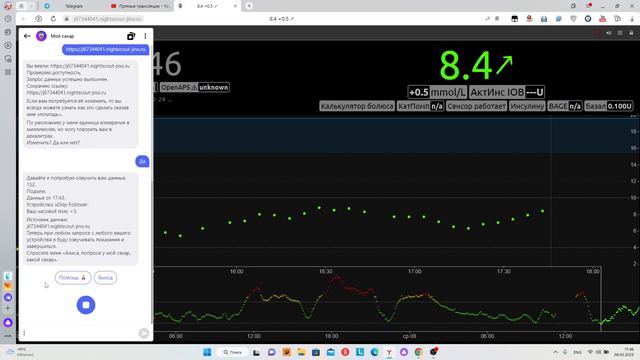Image resolution: width=640 pixels, height=360 pixels.
Task: Click the skill screenshot icon in chat header
Action: click(131, 36)
